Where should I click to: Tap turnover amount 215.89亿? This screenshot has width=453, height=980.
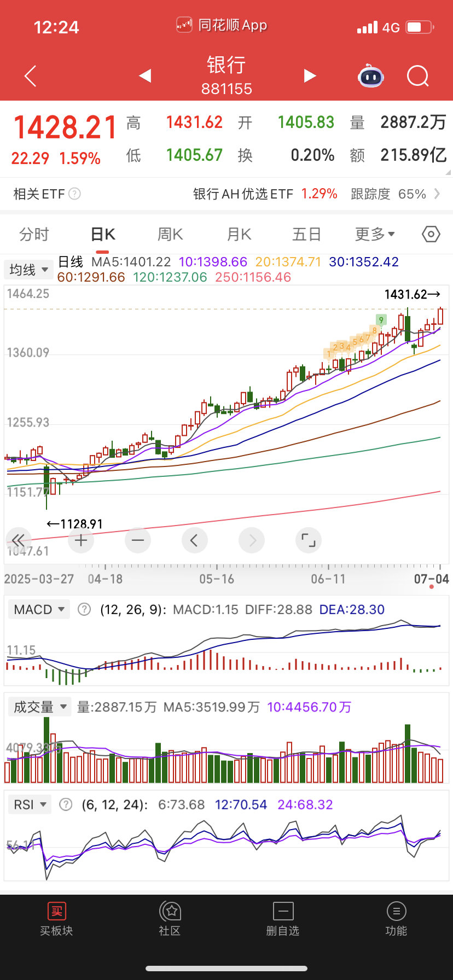coord(414,155)
